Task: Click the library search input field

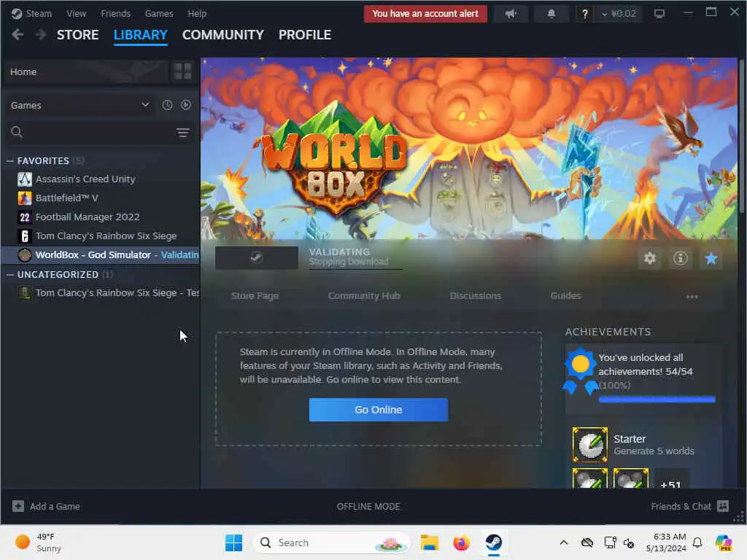Action: pos(98,132)
